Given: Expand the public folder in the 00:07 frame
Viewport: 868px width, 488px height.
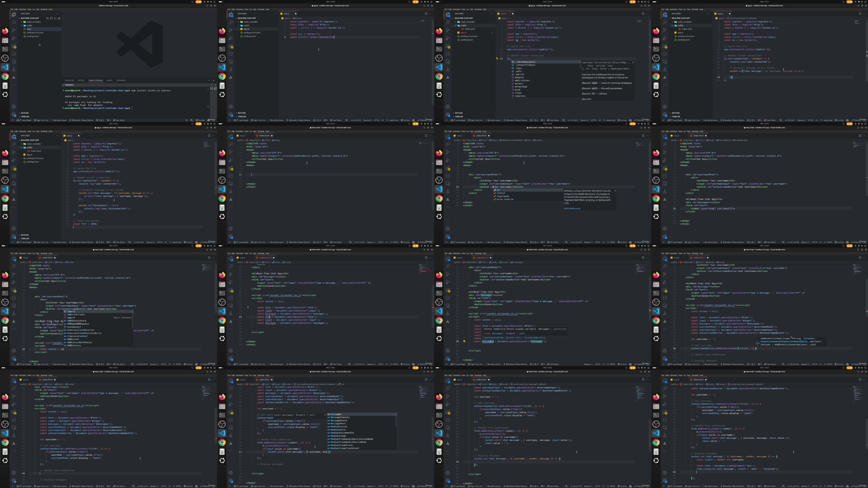Looking at the screenshot, I should (22, 25).
